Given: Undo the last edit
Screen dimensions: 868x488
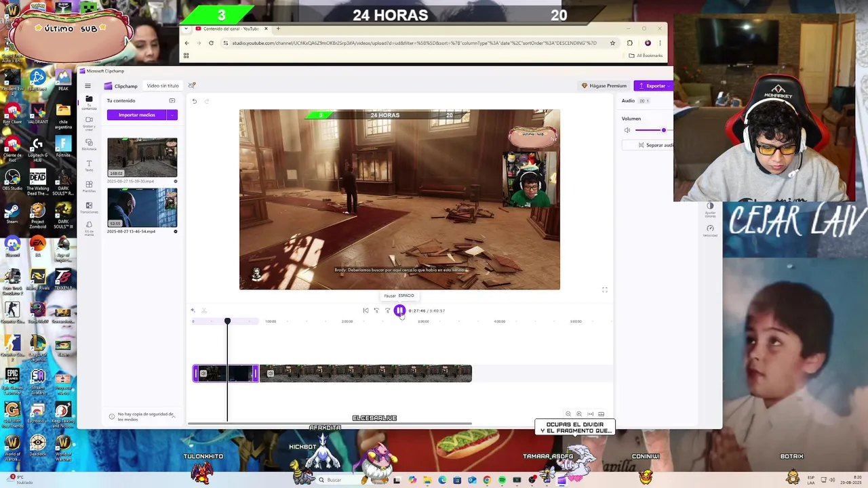Looking at the screenshot, I should pyautogui.click(x=195, y=102).
